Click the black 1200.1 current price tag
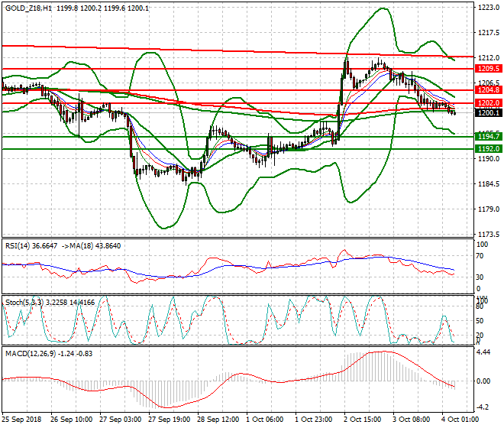Viewport: 504px width, 428px height. (487, 112)
